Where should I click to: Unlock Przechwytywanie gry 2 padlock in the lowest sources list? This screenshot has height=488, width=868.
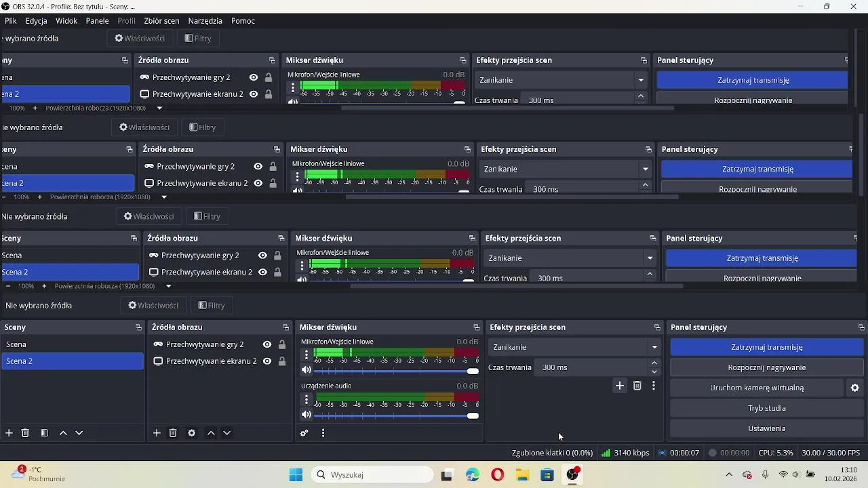click(282, 344)
